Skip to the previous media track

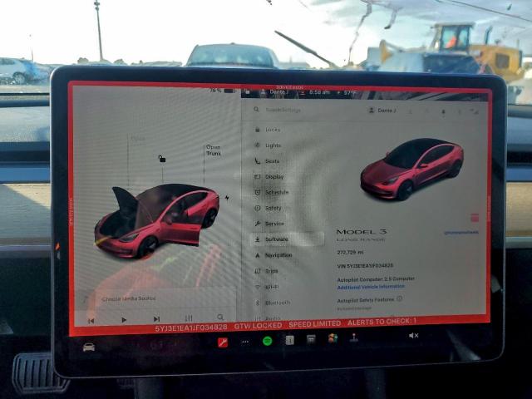click(91, 321)
